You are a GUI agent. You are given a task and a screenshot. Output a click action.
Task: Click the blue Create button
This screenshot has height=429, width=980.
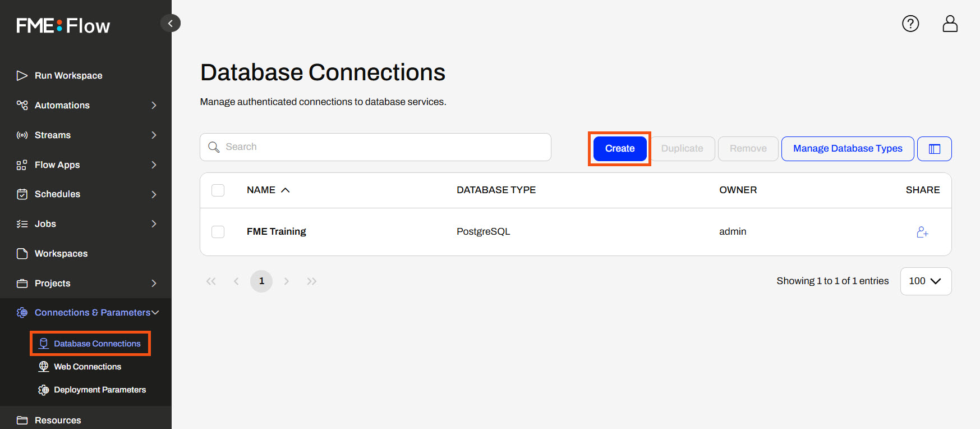pyautogui.click(x=619, y=149)
